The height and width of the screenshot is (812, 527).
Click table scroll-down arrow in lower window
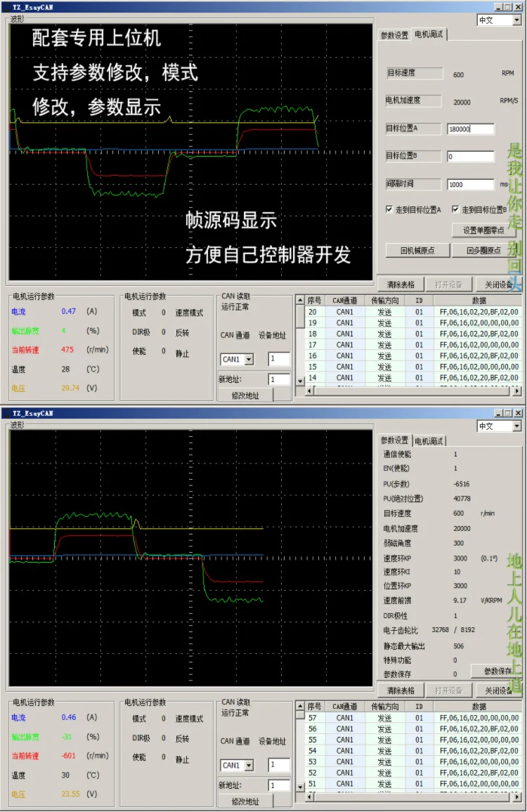pyautogui.click(x=300, y=787)
